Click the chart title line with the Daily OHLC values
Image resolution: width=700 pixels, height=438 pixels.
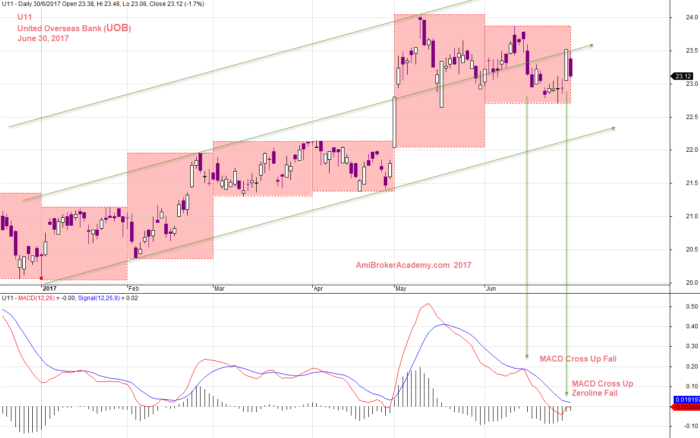[x=103, y=4]
